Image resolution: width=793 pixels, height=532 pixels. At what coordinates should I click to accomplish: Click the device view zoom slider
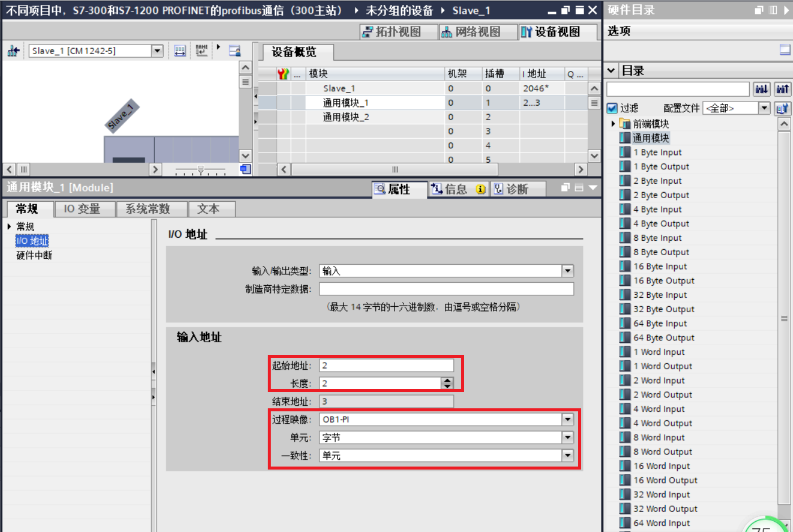[201, 169]
